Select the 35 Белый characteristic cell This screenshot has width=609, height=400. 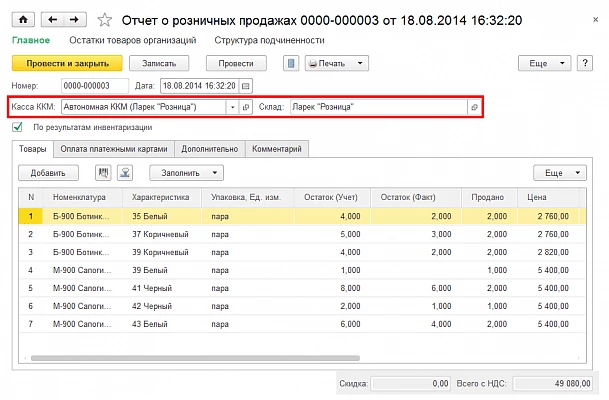click(162, 216)
